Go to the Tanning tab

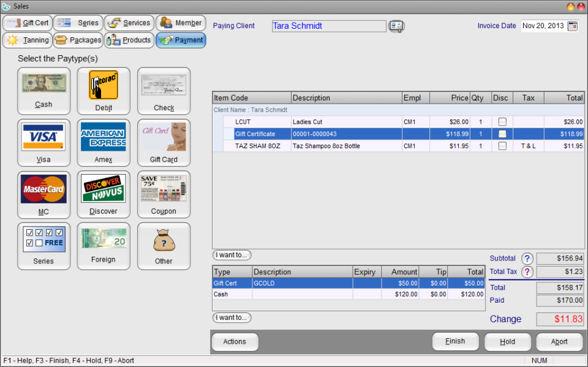[x=27, y=40]
